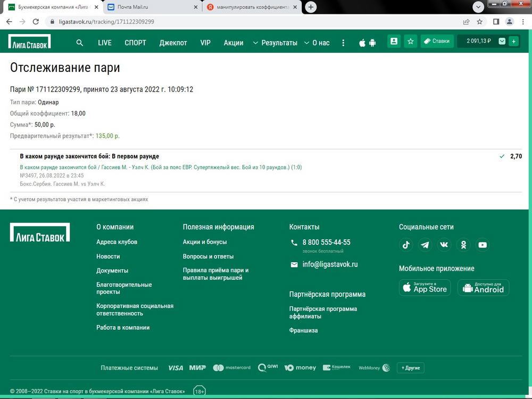Open Адреса клубов footer link
The image size is (532, 399).
coord(117,242)
